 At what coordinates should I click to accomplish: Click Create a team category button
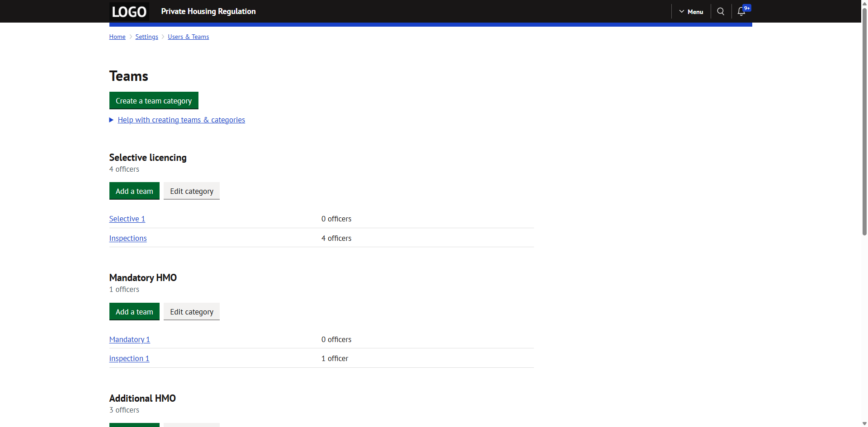(x=154, y=101)
